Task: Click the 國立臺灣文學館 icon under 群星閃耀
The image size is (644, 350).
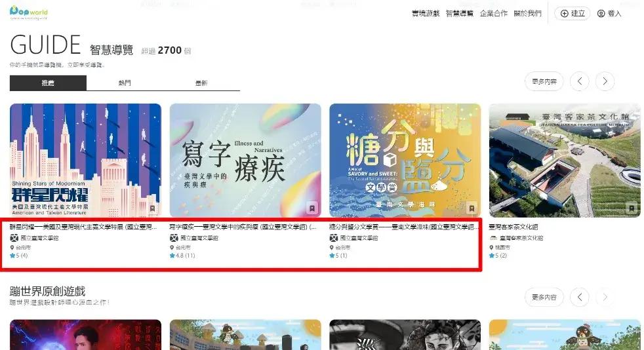Action: pyautogui.click(x=14, y=238)
